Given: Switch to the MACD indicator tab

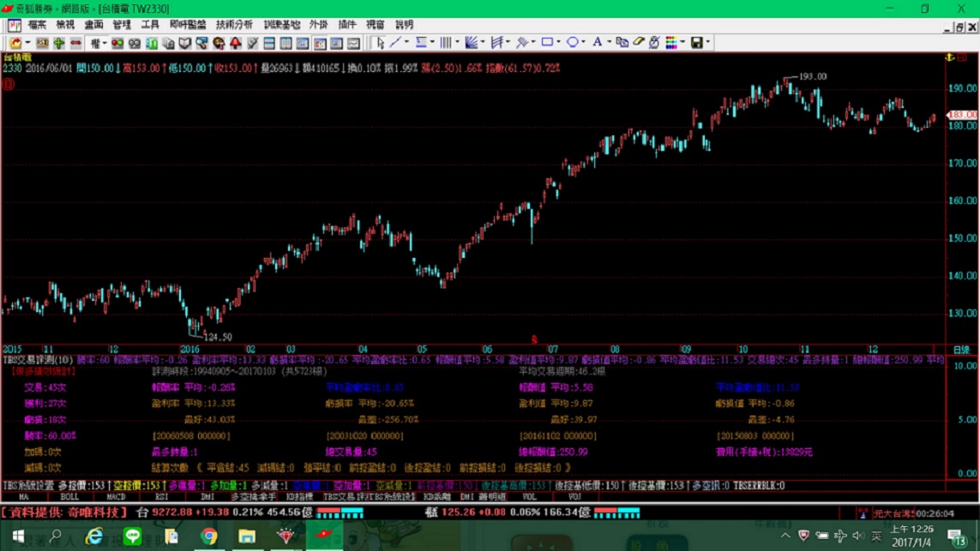Looking at the screenshot, I should (116, 497).
